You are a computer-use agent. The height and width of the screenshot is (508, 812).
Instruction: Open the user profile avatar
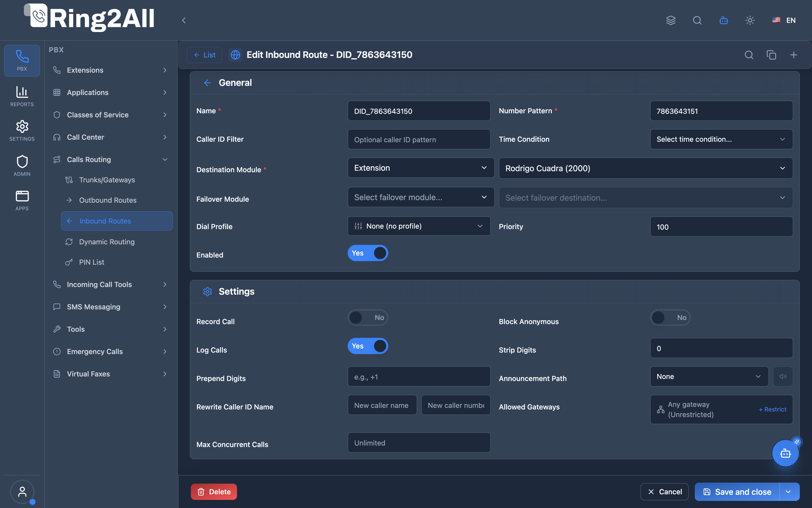(22, 492)
